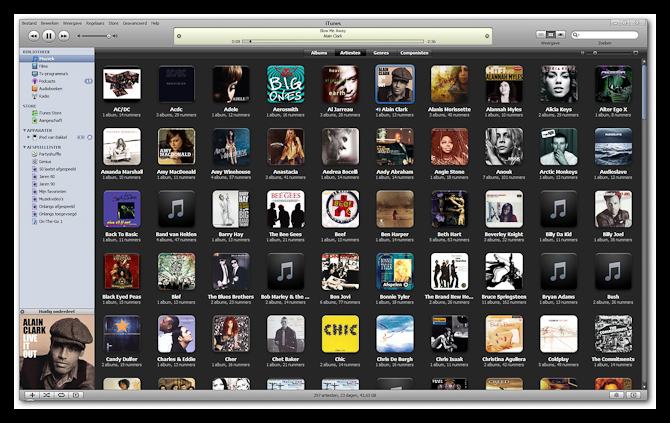Eject the iPod device

pyautogui.click(x=90, y=138)
